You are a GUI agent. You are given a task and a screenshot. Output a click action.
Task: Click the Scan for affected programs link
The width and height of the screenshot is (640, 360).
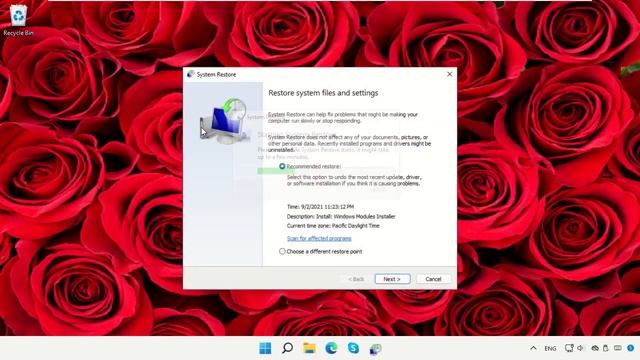pos(319,238)
